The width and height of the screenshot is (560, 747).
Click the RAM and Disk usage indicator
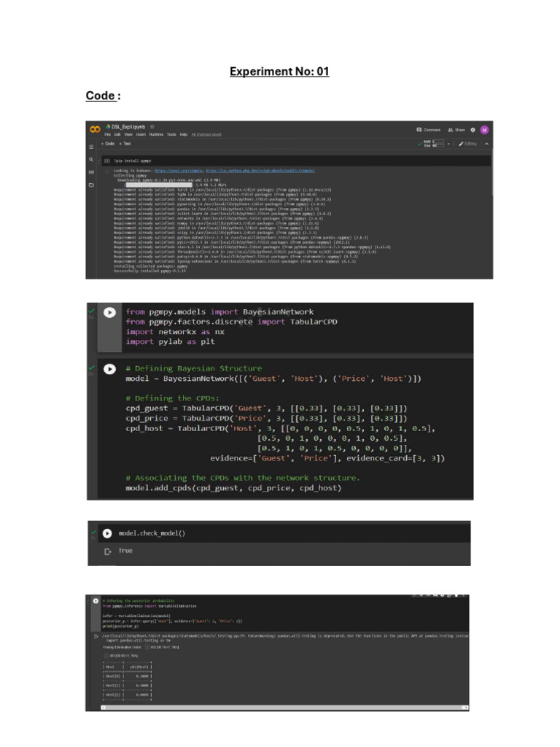[x=434, y=144]
